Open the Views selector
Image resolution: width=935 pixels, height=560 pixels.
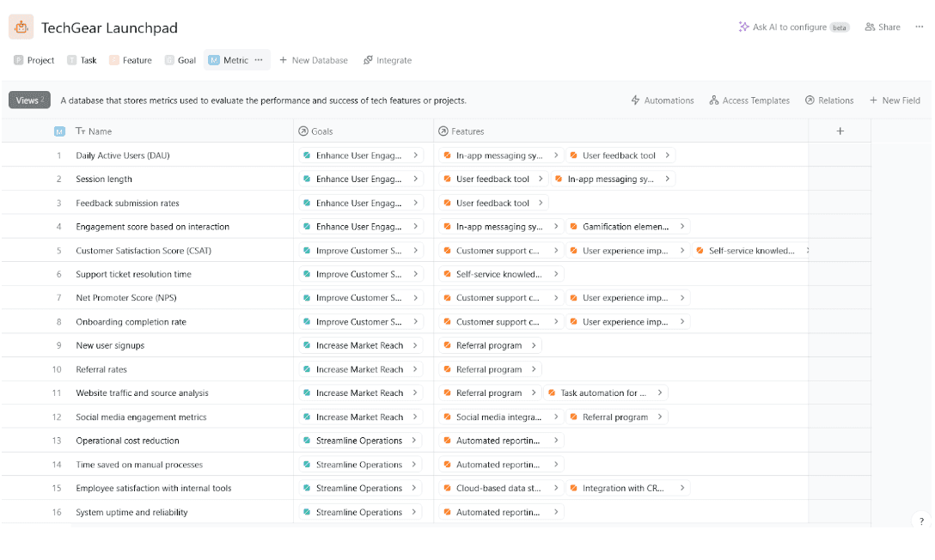[29, 100]
